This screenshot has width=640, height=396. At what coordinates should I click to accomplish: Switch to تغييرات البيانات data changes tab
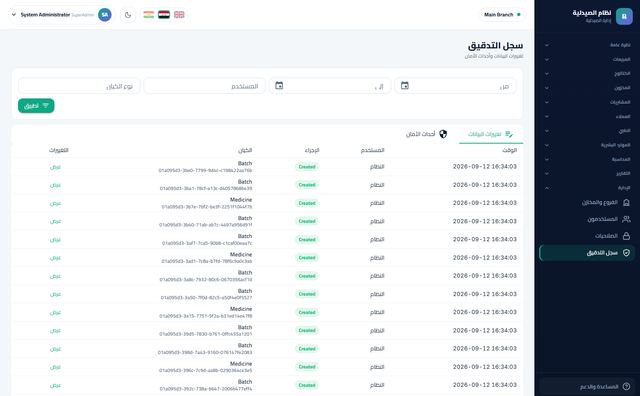(491, 134)
